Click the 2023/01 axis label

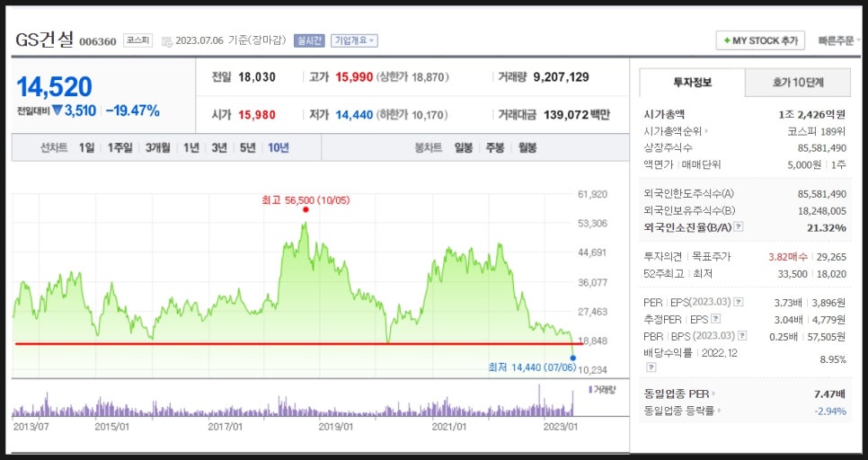[561, 427]
